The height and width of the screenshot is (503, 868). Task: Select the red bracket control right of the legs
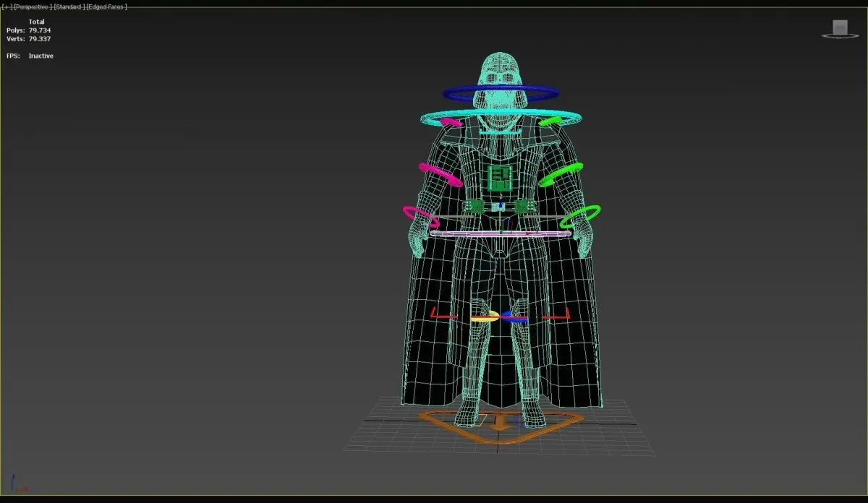point(556,313)
